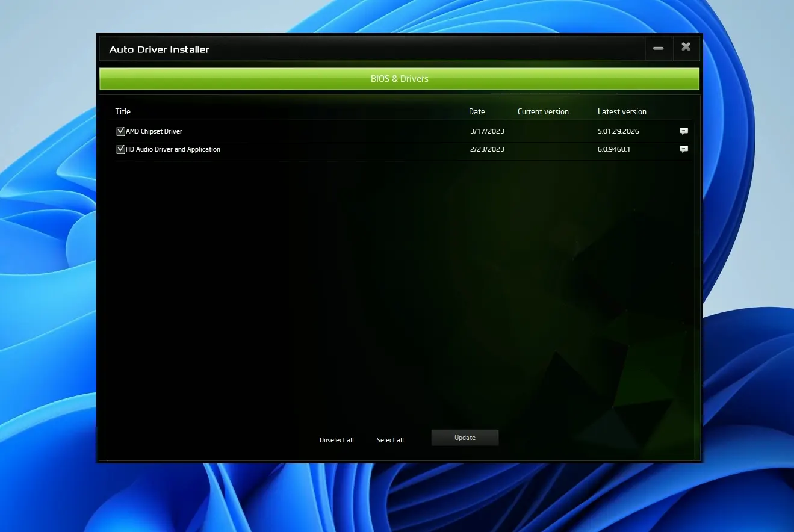Viewport: 794px width, 532px height.
Task: Minimize the Auto Driver Installer window
Action: coord(659,48)
